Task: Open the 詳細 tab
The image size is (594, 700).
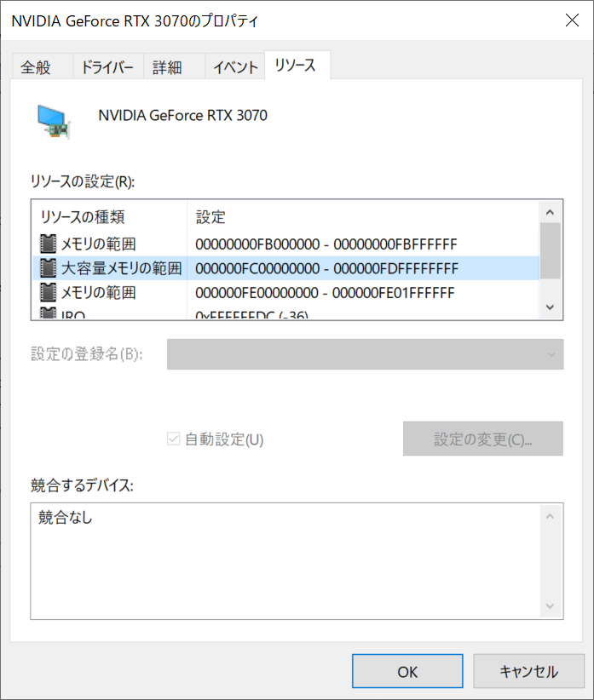Action: [174, 67]
